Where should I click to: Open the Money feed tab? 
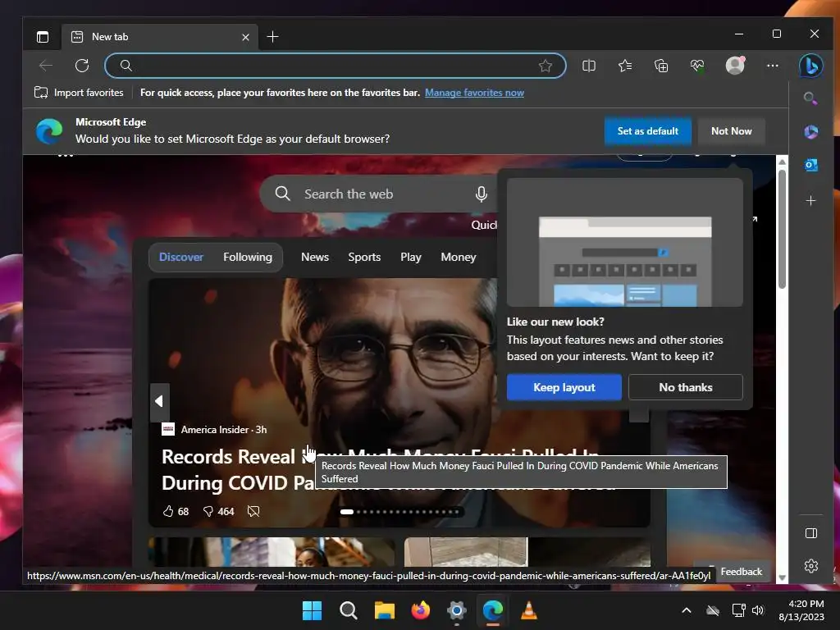pos(458,257)
